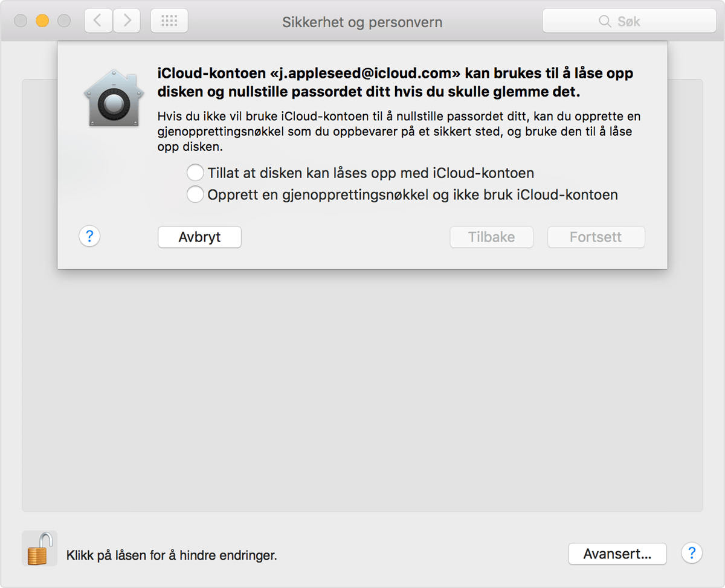This screenshot has width=725, height=588.
Task: Go forward with the right chevron
Action: (127, 21)
